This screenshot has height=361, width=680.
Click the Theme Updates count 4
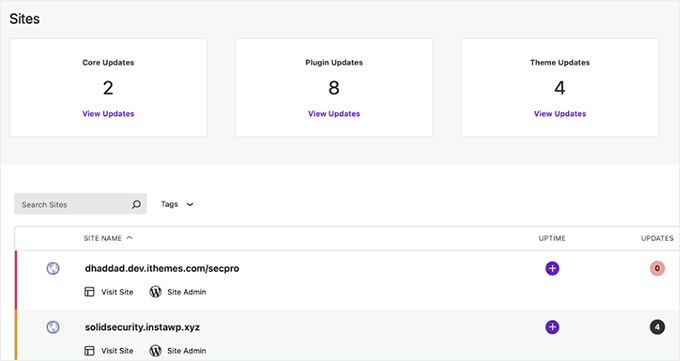[x=560, y=88]
